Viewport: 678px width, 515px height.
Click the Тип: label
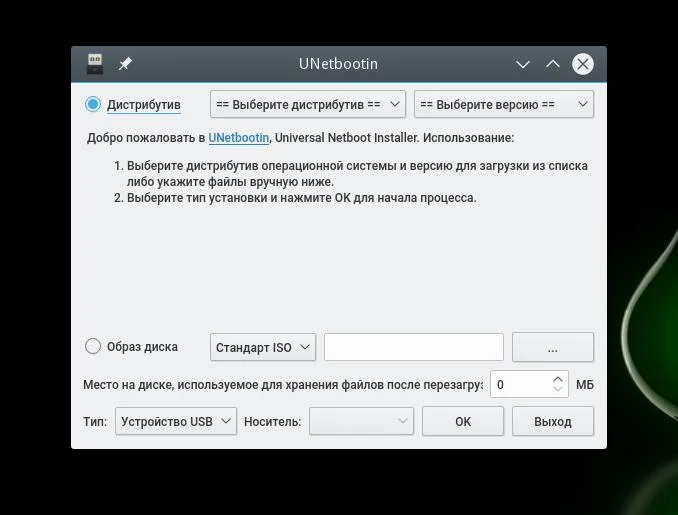pyautogui.click(x=95, y=422)
